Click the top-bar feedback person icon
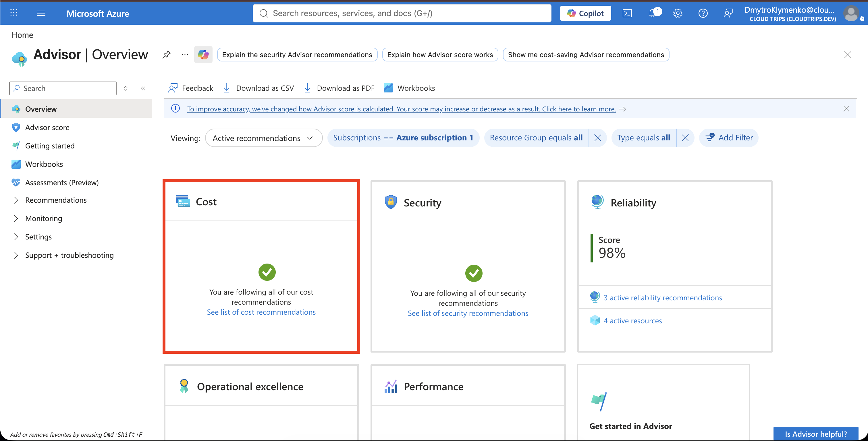 pyautogui.click(x=728, y=13)
